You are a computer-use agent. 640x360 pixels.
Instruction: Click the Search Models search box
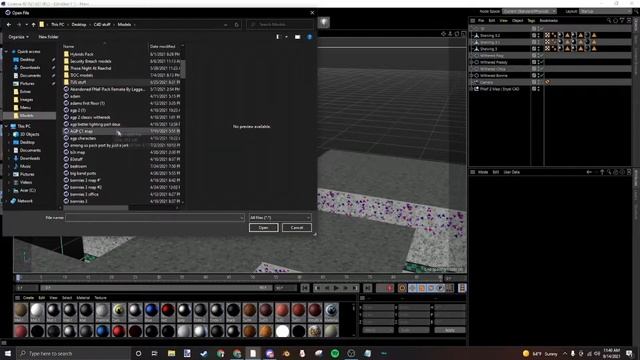click(280, 24)
